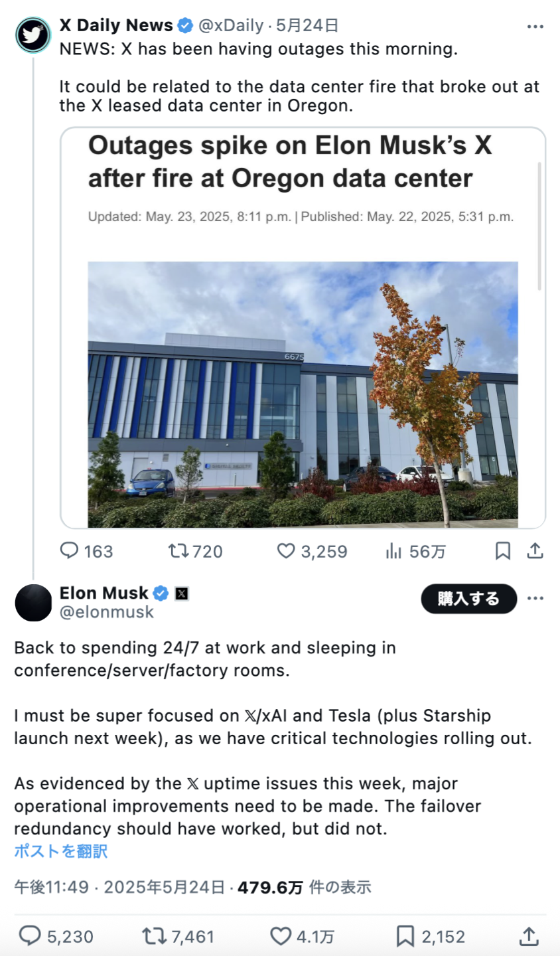Open more options menu on X Daily News post
560x956 pixels.
tap(535, 27)
